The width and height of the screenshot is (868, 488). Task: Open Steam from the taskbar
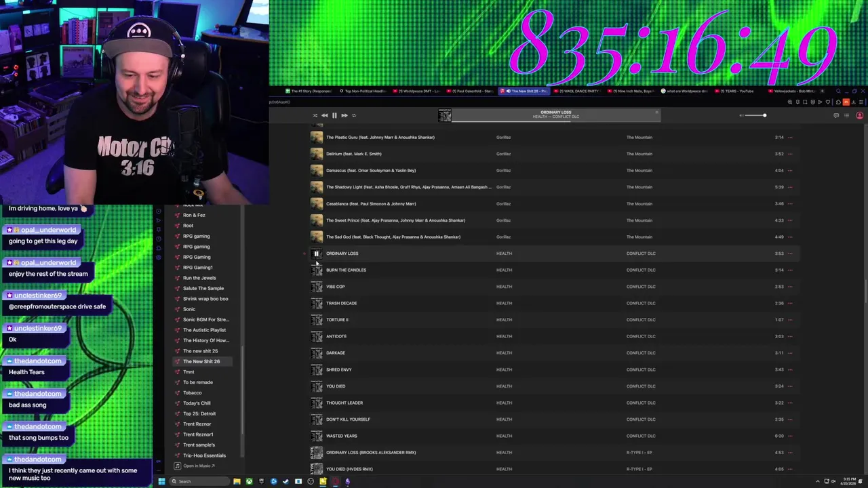[285, 481]
